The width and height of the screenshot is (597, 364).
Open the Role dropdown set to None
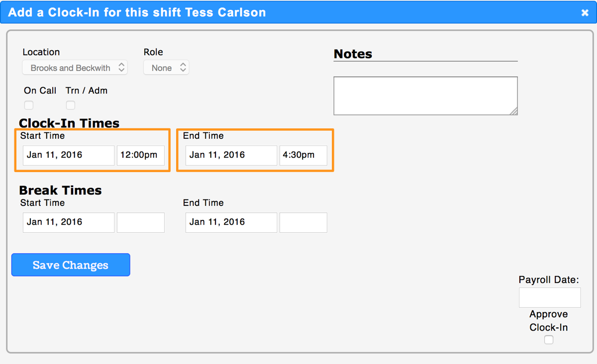pos(166,67)
